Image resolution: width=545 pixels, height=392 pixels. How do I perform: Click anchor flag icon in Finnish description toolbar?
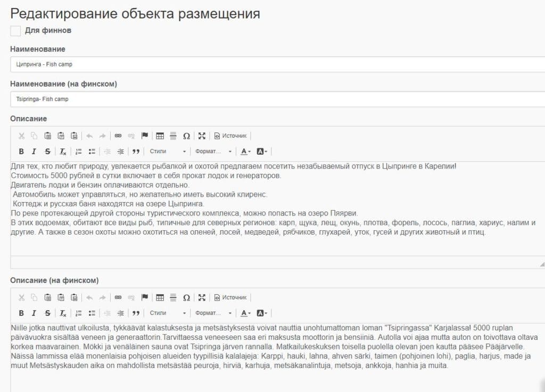[144, 297]
